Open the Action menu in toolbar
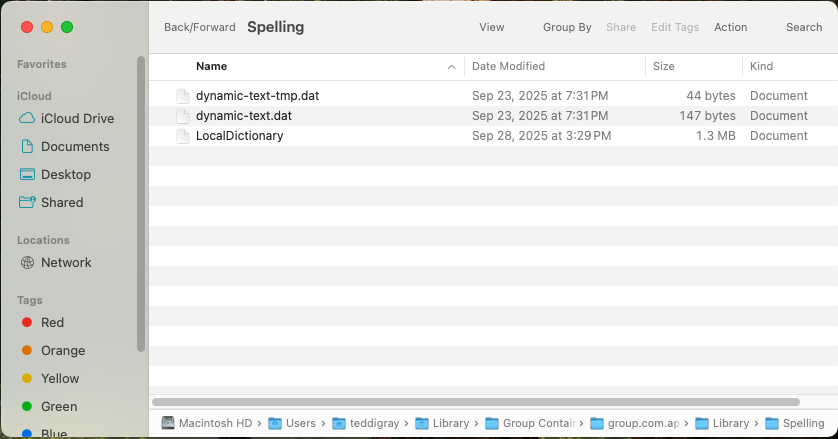This screenshot has width=838, height=439. (730, 27)
